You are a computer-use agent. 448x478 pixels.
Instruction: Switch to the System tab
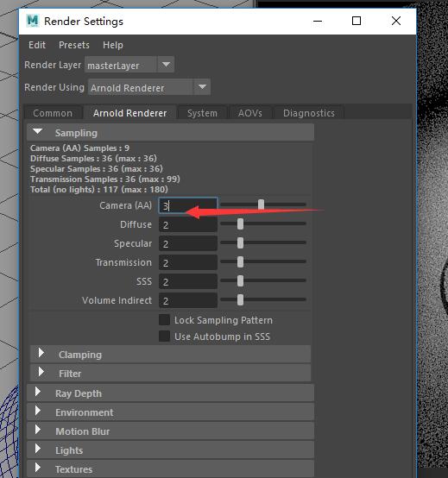[202, 113]
